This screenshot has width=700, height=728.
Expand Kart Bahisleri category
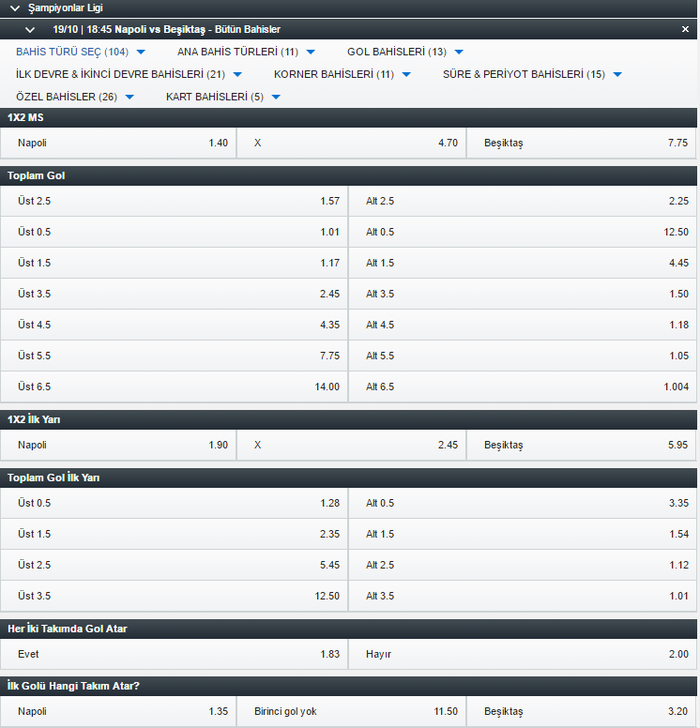point(223,97)
